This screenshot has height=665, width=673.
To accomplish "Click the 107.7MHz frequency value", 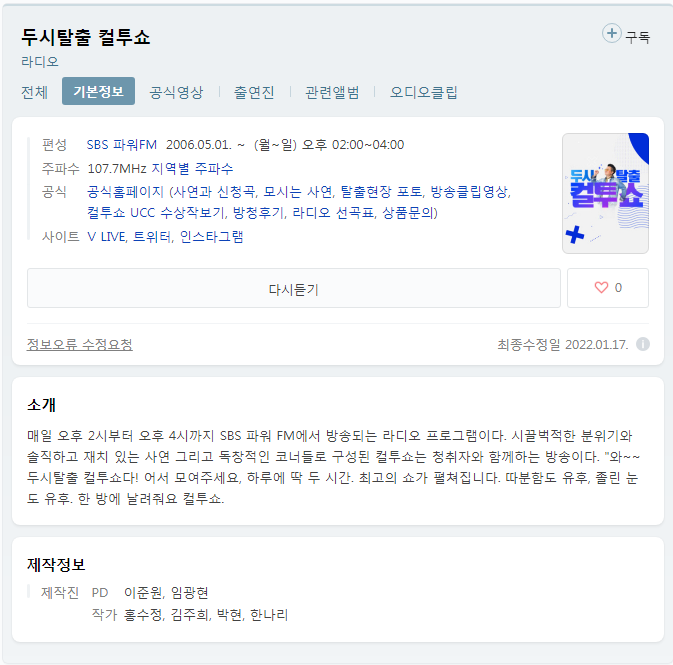I will (x=117, y=168).
